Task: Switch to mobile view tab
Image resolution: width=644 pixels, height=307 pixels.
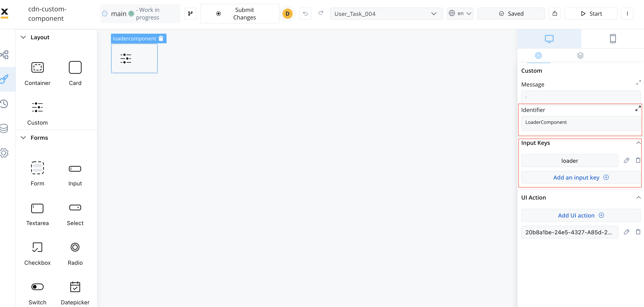Action: (613, 39)
